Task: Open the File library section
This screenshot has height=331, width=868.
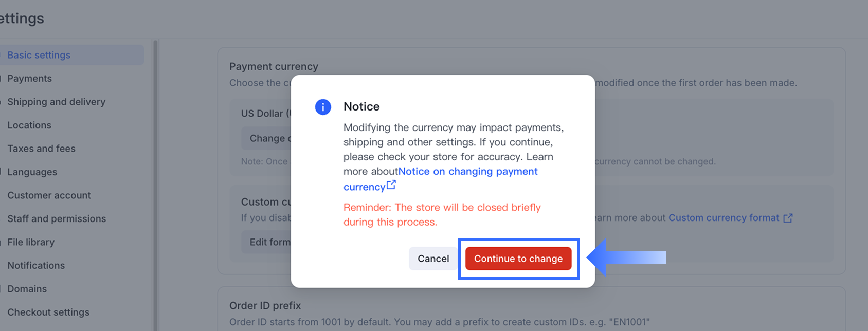Action: (31, 242)
